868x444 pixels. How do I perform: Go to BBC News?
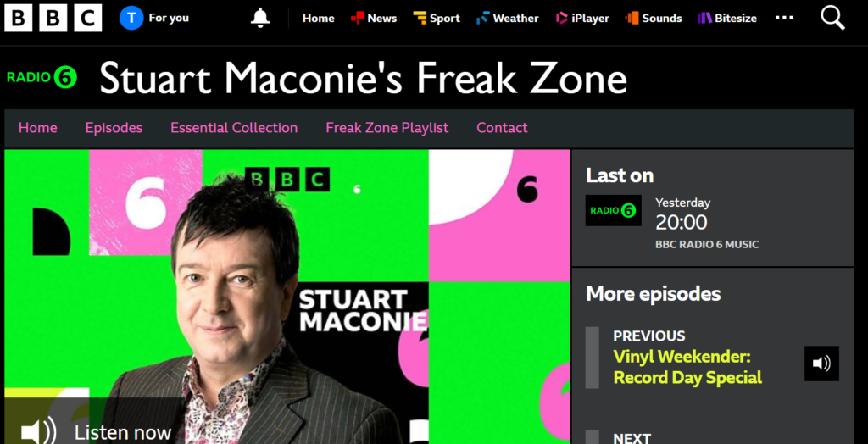click(374, 19)
